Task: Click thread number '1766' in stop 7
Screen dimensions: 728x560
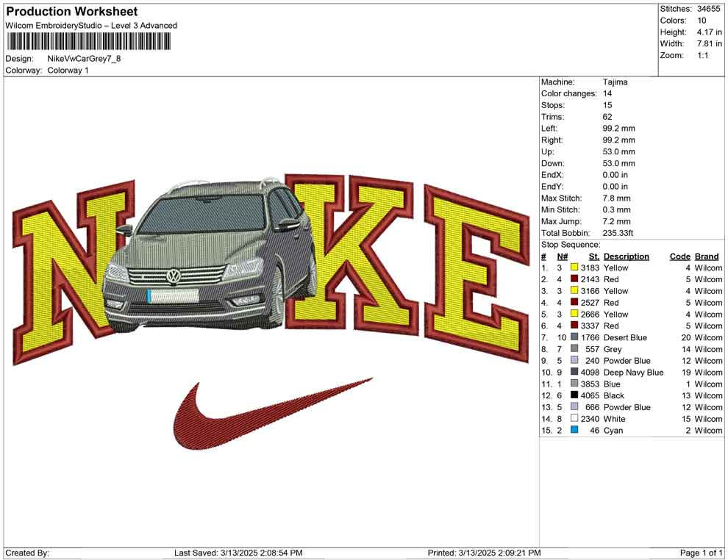Action: (590, 337)
